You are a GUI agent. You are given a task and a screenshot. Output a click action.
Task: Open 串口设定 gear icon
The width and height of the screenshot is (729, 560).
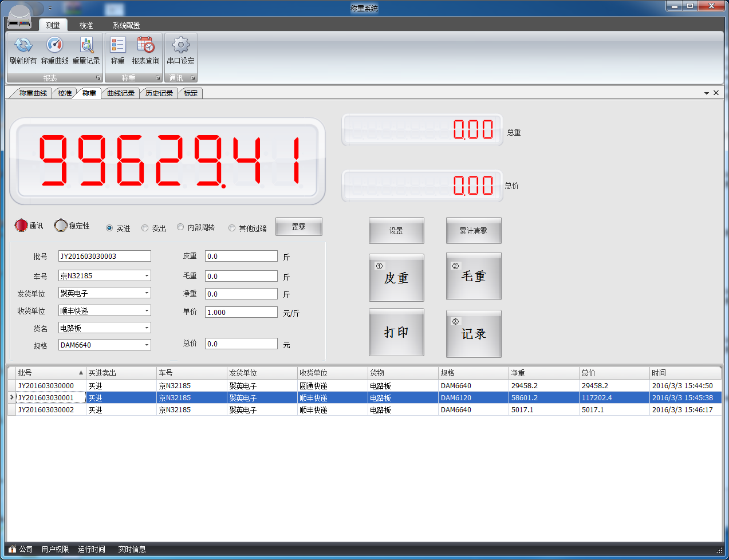pyautogui.click(x=181, y=45)
